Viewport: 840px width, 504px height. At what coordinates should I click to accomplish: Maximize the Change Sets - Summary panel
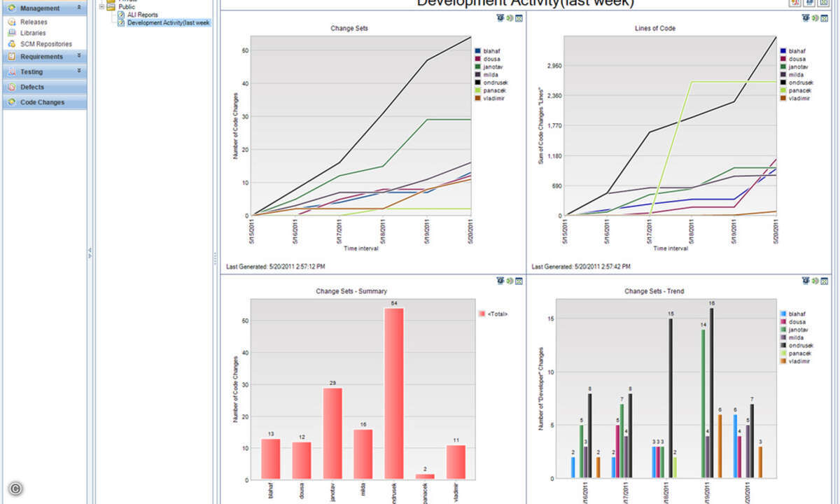point(519,281)
